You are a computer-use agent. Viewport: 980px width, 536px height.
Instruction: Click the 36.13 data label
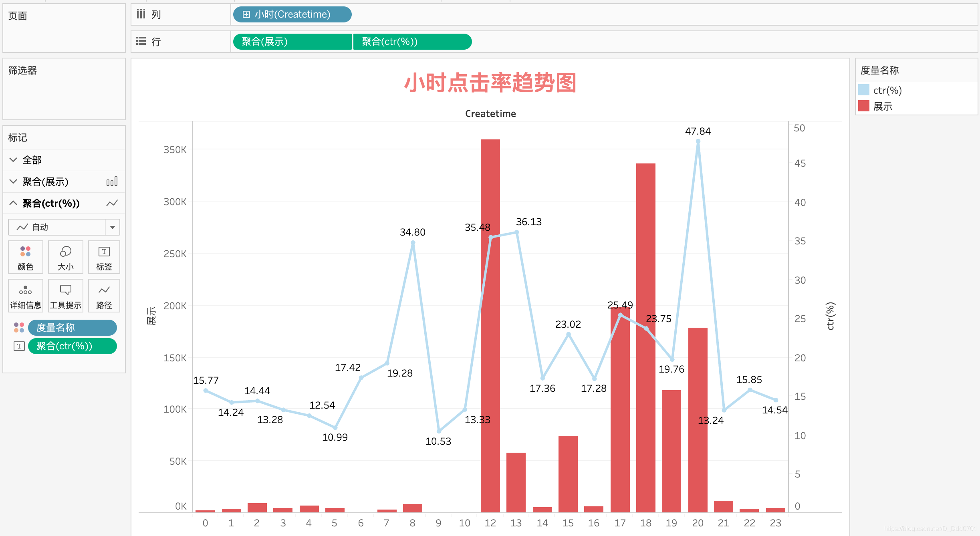(x=529, y=222)
